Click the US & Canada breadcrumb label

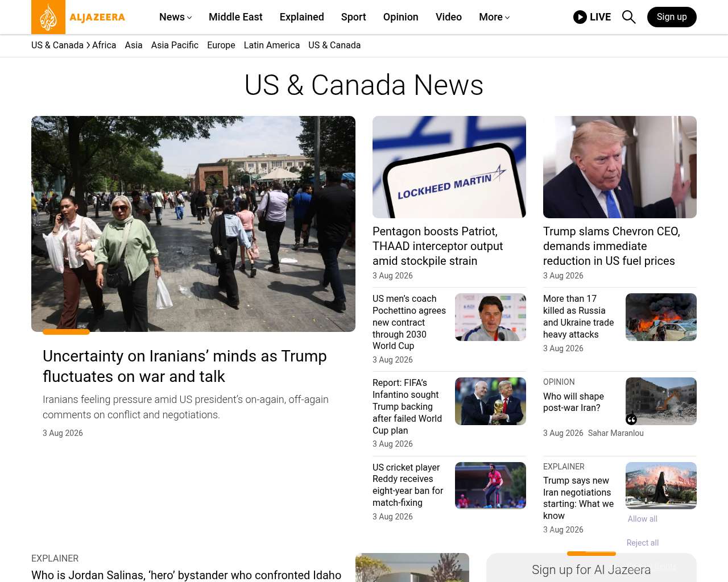pyautogui.click(x=57, y=45)
